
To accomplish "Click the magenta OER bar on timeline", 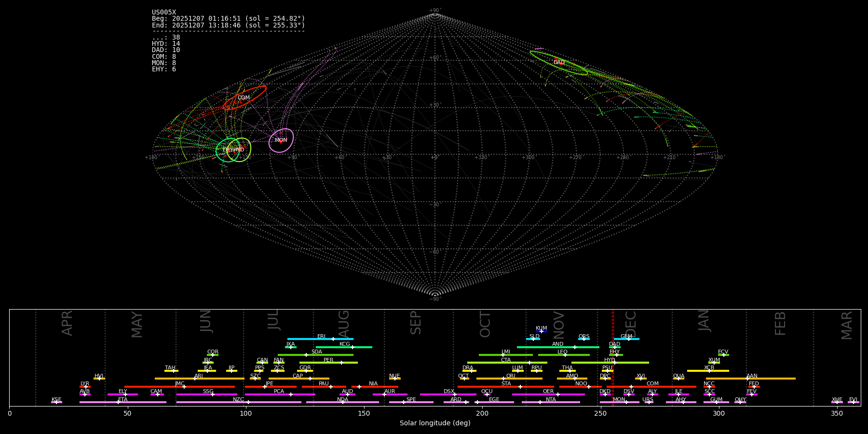I will tap(548, 394).
